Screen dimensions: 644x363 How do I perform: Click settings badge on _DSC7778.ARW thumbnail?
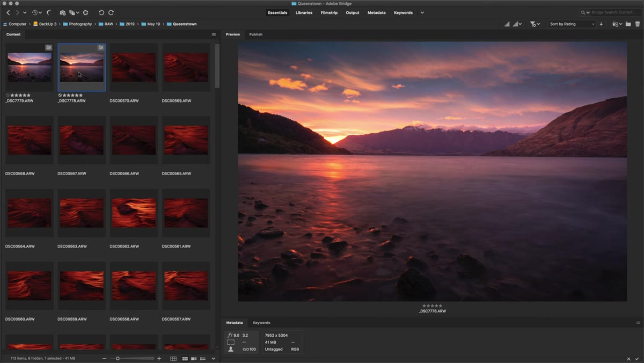point(100,48)
